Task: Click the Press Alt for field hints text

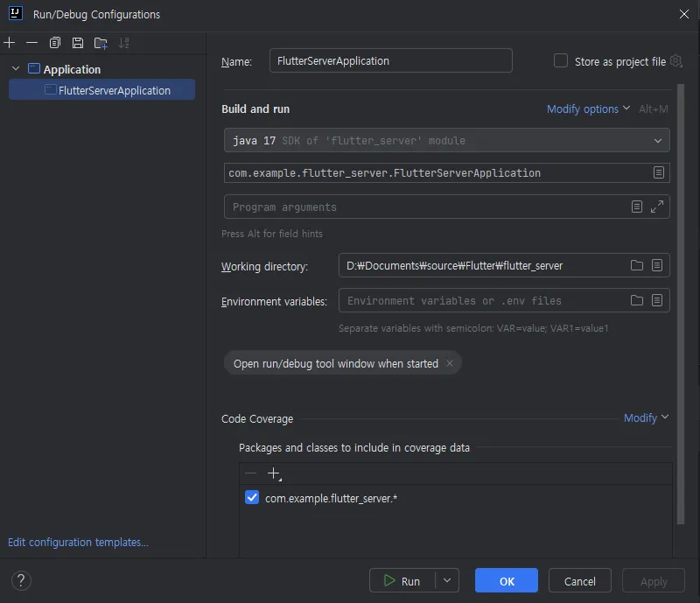Action: [272, 234]
